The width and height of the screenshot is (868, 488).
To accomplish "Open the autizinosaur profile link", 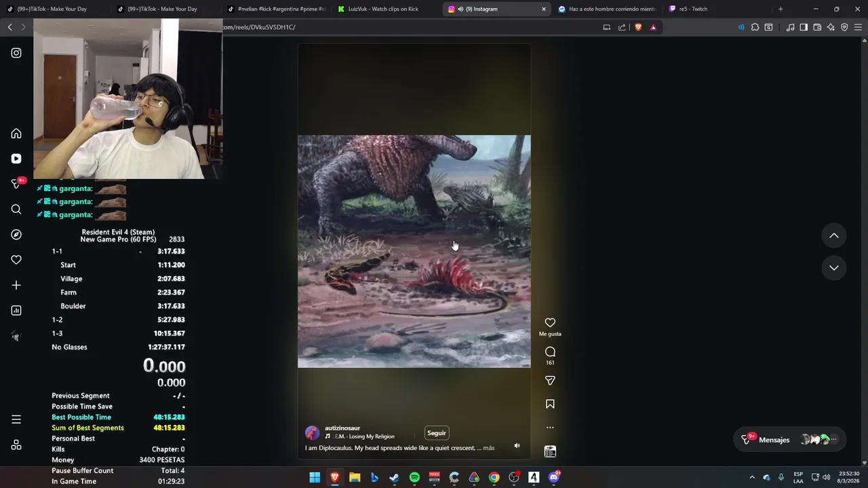I will [x=342, y=428].
